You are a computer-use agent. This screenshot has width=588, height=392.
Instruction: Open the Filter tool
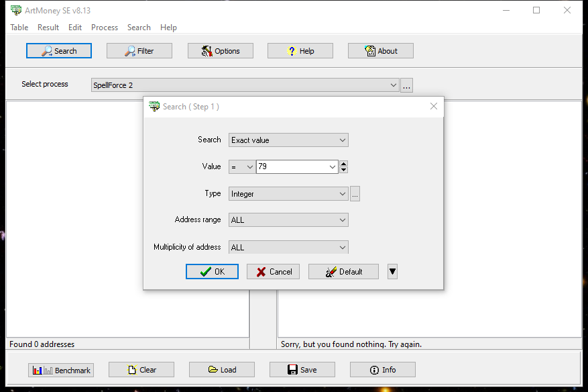(139, 51)
